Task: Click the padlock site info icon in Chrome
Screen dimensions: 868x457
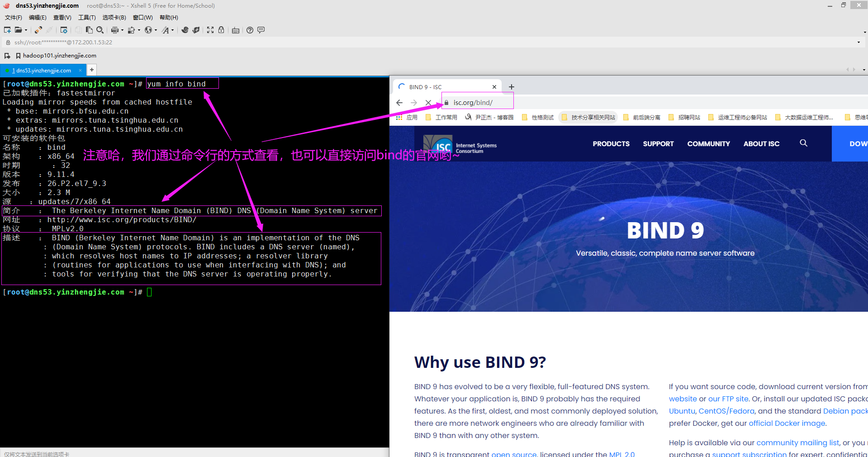Action: [x=446, y=103]
